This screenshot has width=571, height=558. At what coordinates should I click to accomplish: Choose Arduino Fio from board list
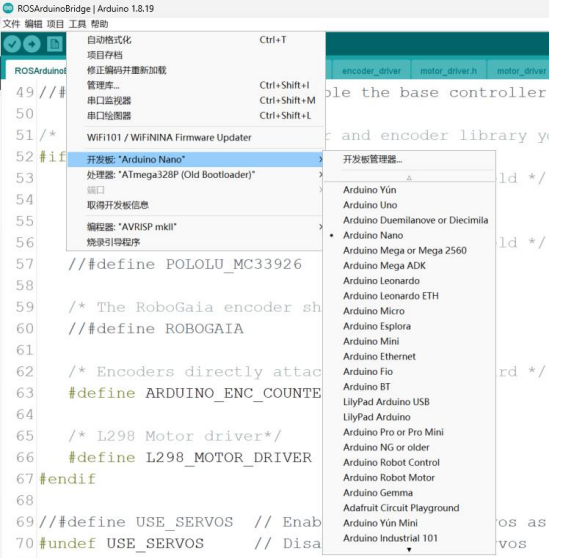click(x=409, y=372)
